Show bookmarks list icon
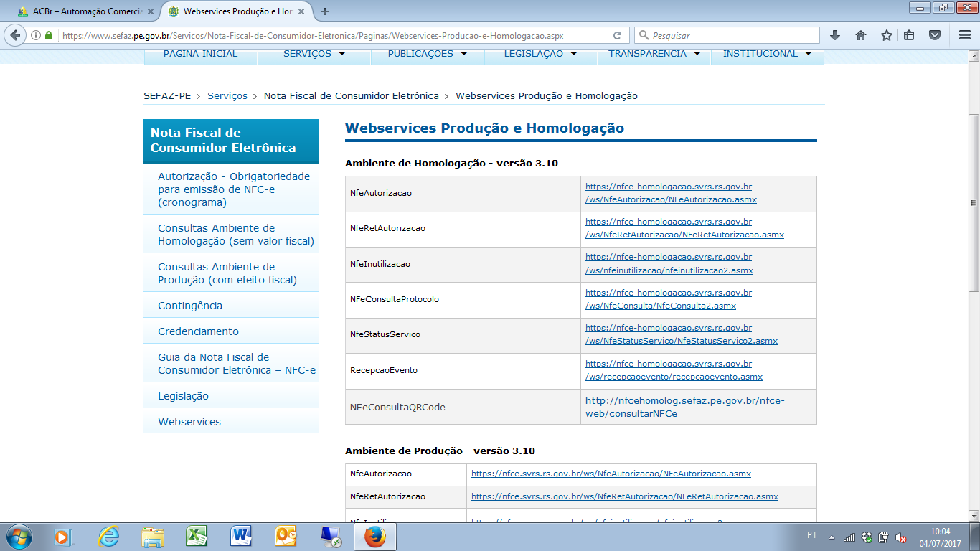 [909, 35]
